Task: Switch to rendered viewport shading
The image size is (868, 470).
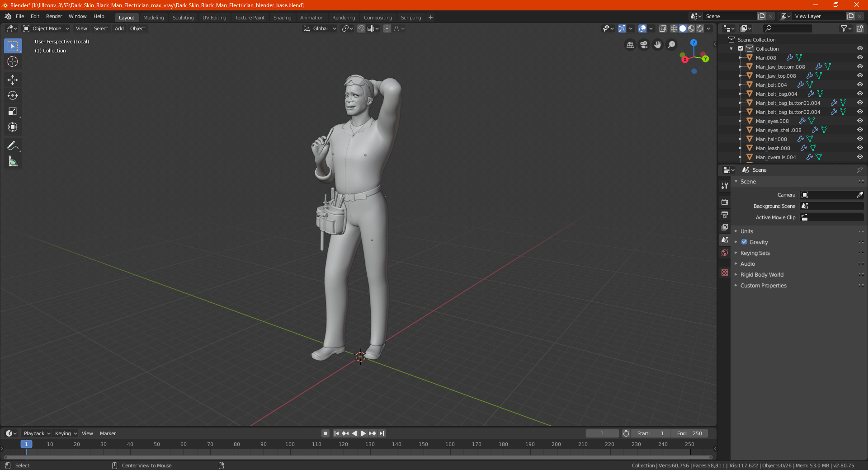Action: click(x=700, y=28)
